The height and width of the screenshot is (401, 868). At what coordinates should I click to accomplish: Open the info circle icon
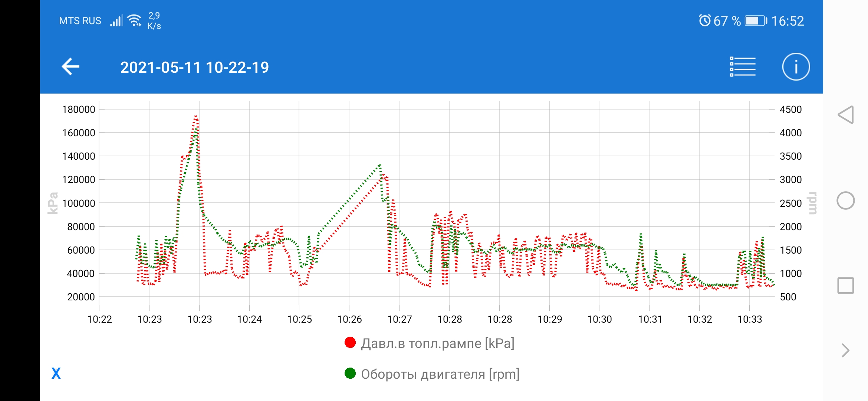796,67
